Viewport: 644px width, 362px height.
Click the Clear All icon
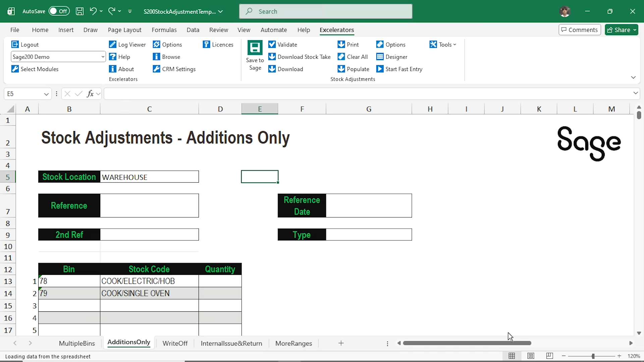341,57
